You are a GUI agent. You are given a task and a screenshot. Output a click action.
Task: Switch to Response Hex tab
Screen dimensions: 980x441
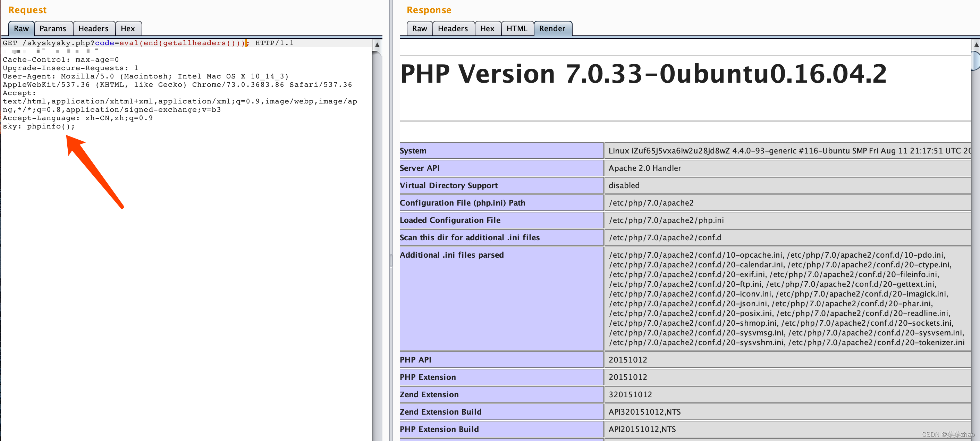tap(487, 29)
